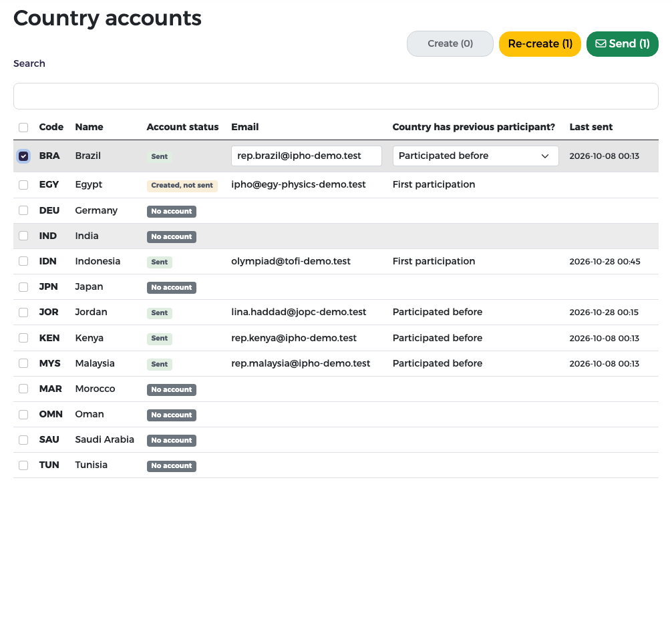Click No account badge for Japan
This screenshot has height=623, width=672.
172,287
